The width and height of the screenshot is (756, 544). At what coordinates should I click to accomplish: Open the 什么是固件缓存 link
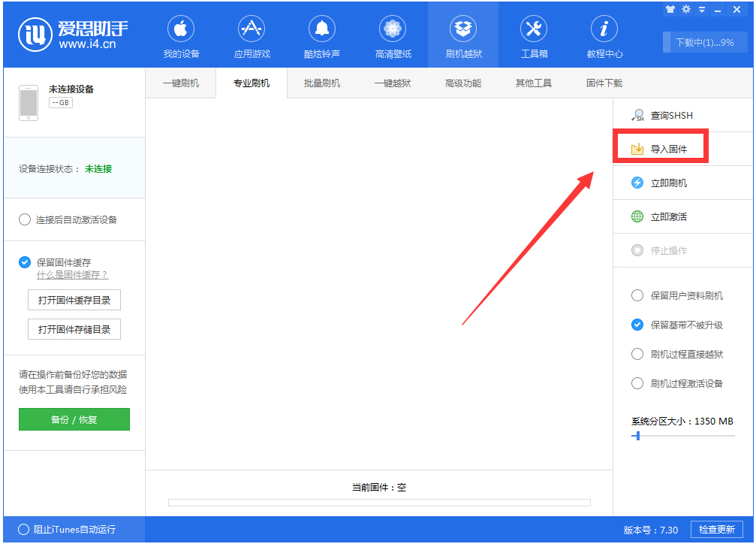coord(71,275)
